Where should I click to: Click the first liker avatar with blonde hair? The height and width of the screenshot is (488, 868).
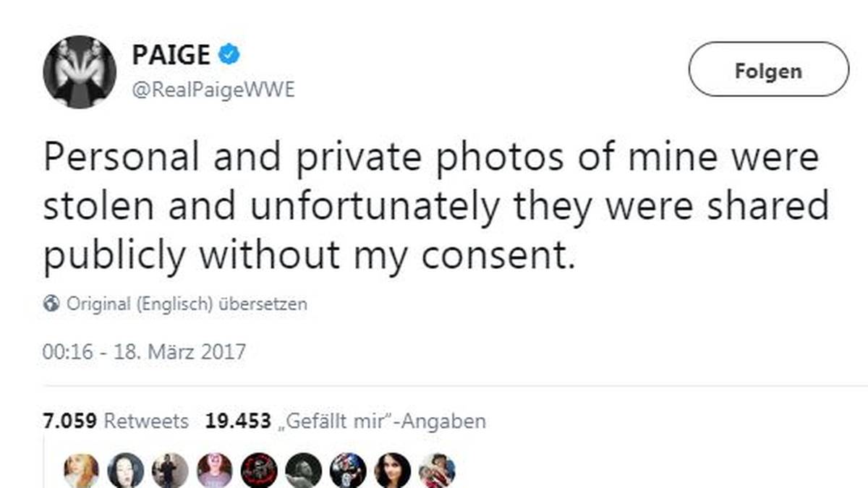tap(80, 470)
